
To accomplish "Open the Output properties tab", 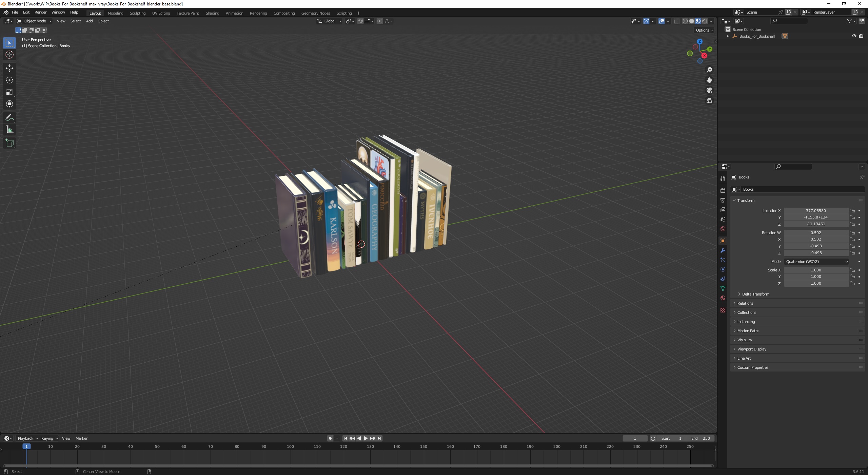I will pyautogui.click(x=723, y=200).
